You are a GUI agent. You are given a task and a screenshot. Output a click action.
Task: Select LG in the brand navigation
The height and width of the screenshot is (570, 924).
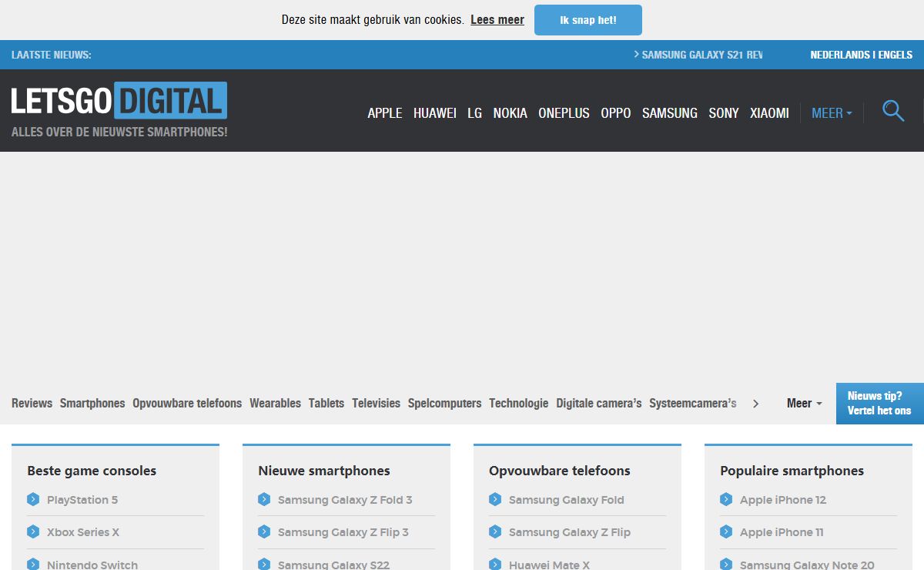(474, 113)
